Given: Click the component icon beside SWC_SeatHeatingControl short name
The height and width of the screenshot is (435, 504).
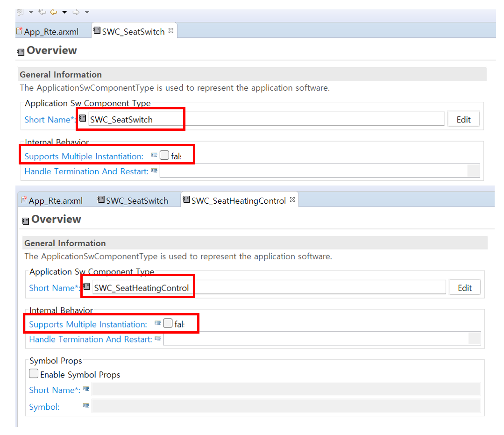Looking at the screenshot, I should tap(86, 286).
